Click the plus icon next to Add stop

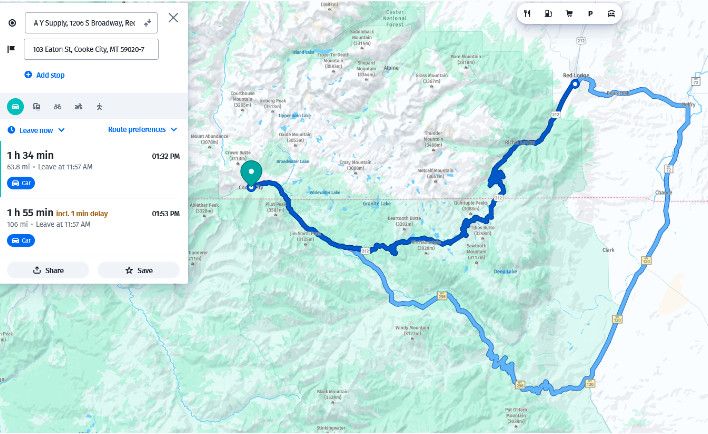[x=28, y=75]
